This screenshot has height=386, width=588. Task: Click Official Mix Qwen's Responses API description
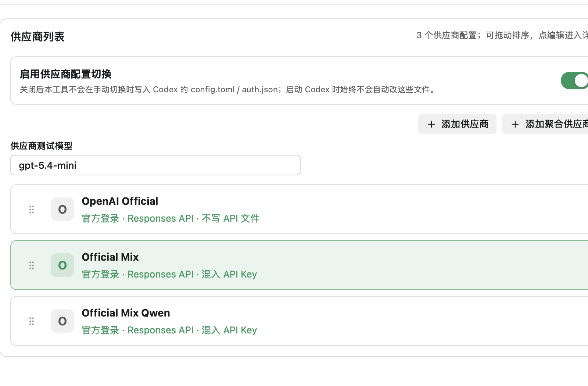(160, 330)
